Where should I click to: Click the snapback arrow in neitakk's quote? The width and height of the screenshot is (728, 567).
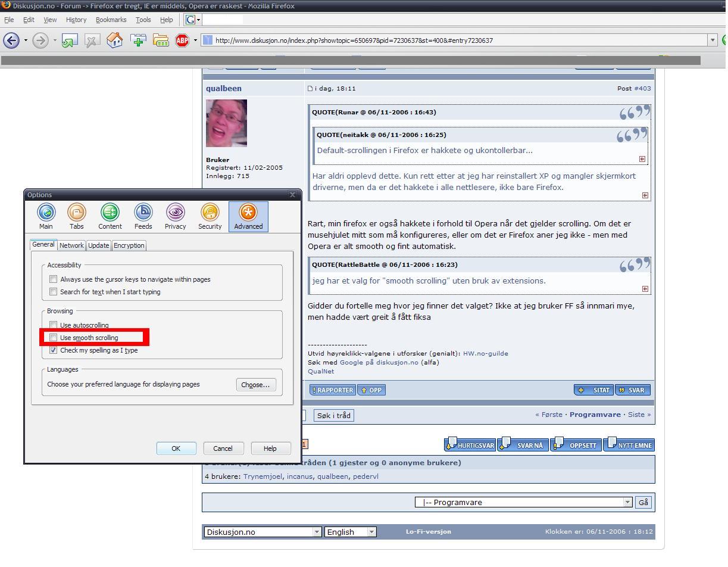642,159
